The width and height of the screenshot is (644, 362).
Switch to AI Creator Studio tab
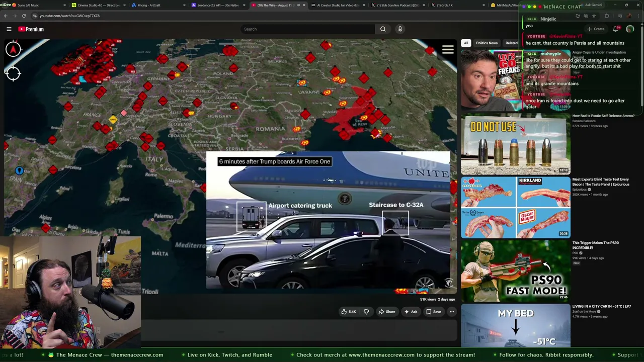(x=338, y=5)
